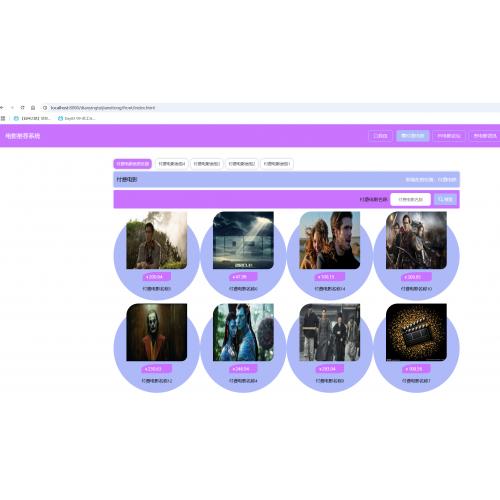Click the price tag under the stormy sky poster
Screen dimensions: 500x500
(243, 277)
